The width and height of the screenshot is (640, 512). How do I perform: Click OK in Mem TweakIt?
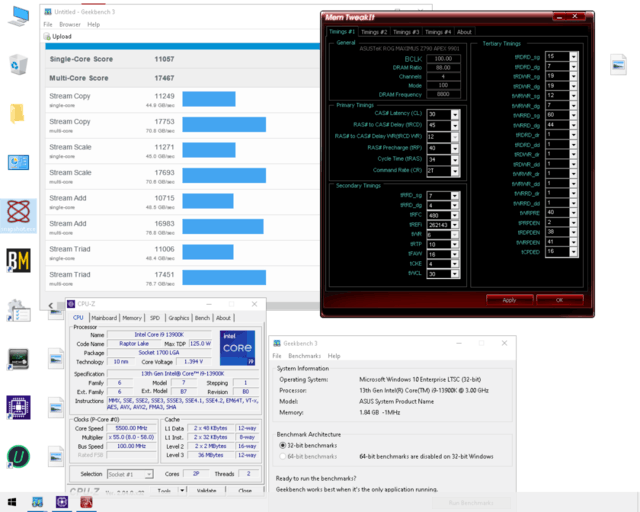560,300
